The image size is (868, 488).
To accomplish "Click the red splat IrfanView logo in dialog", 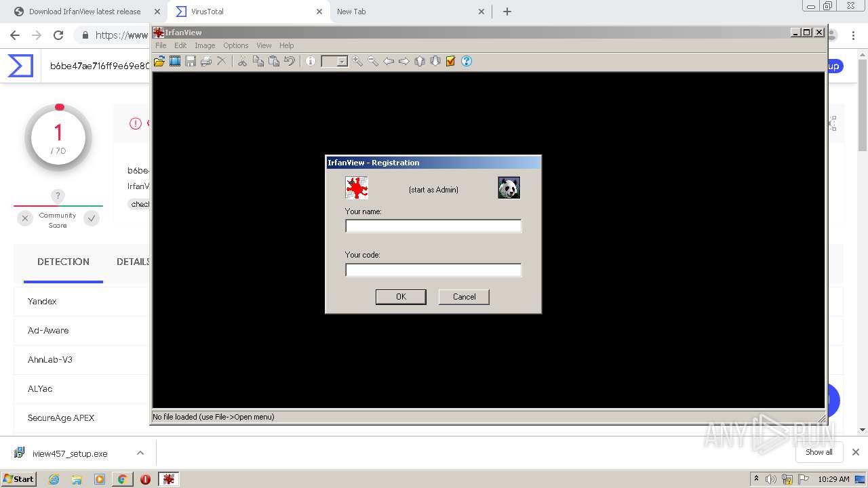I will click(x=357, y=188).
